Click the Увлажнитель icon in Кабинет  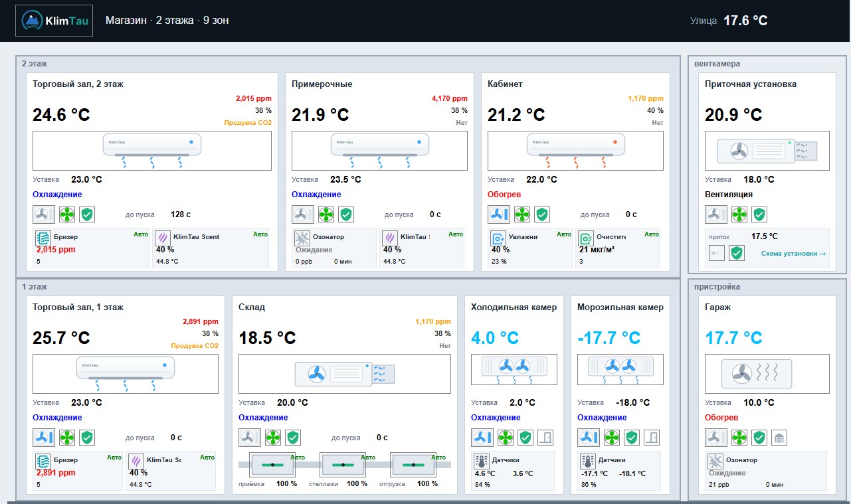pyautogui.click(x=498, y=238)
